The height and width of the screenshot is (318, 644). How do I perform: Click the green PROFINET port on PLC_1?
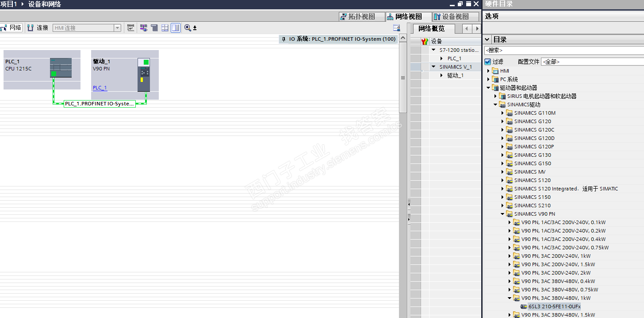54,74
